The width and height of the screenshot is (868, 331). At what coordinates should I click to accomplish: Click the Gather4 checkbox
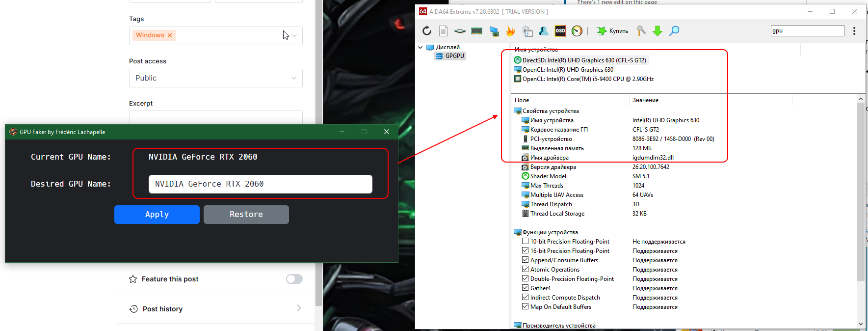tap(525, 288)
